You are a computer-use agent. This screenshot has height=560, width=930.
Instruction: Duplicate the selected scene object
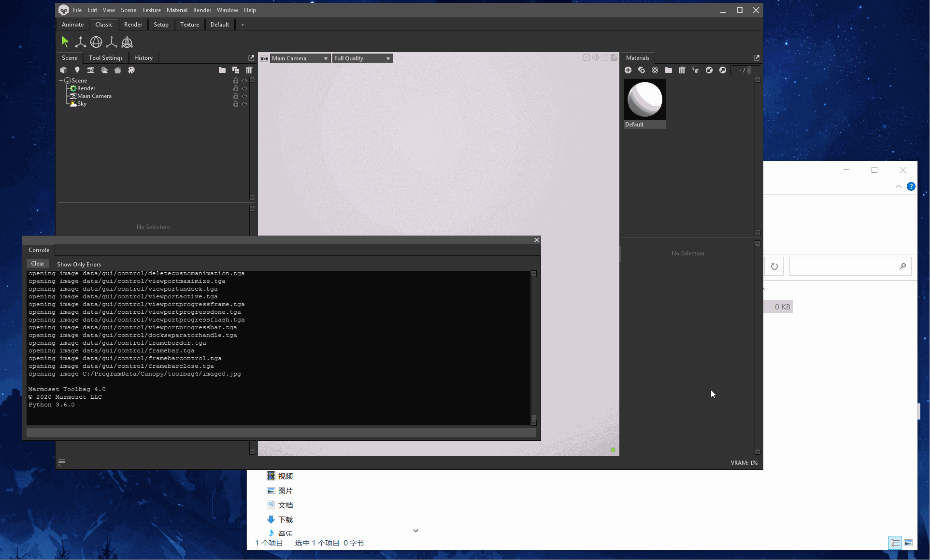point(236,70)
